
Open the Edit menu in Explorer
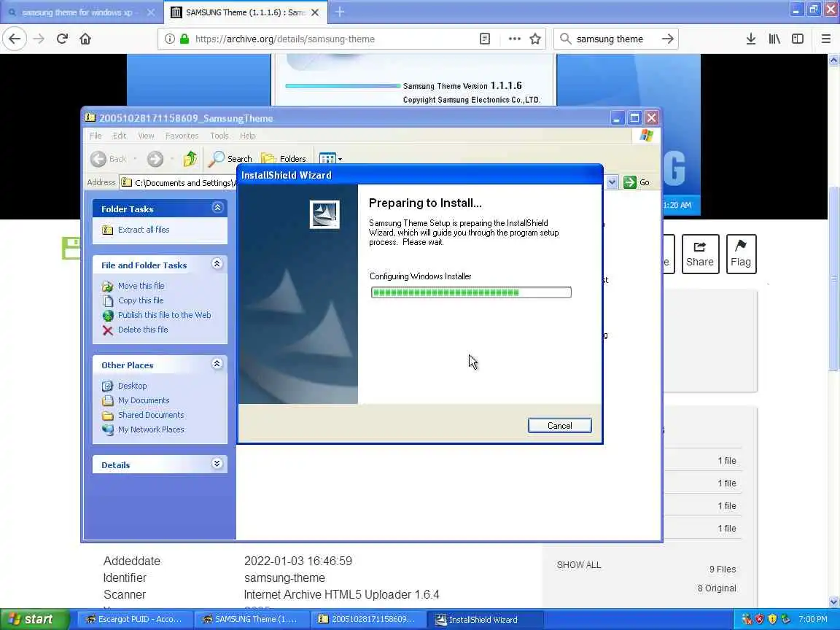(120, 136)
